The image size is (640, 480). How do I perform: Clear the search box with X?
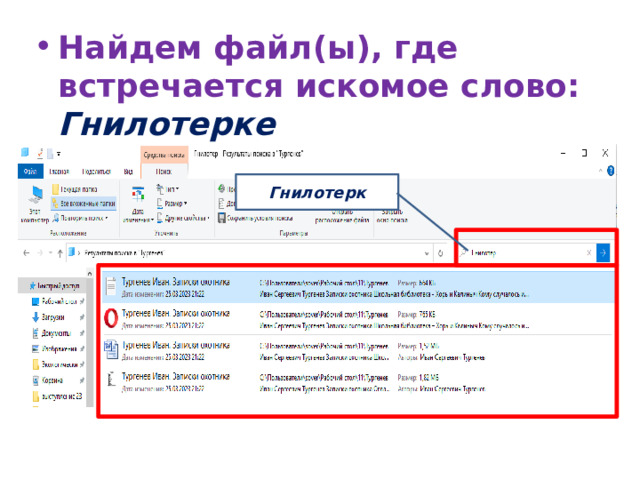pos(589,253)
